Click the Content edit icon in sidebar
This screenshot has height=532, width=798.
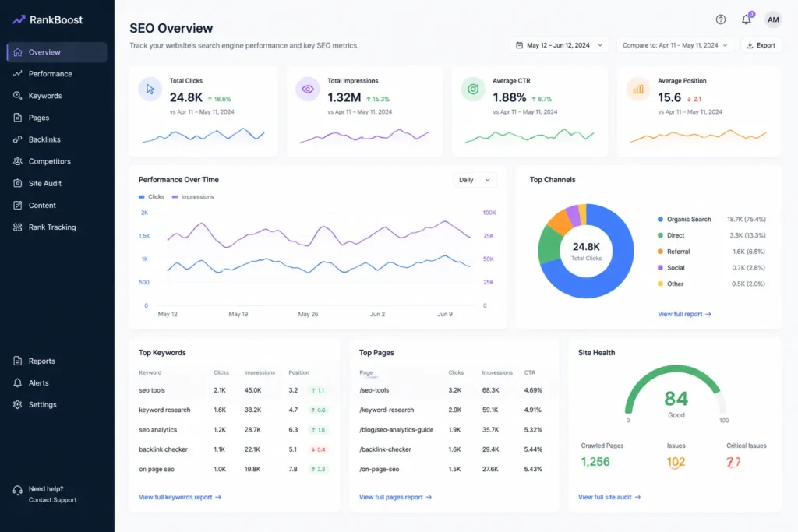[x=18, y=205]
